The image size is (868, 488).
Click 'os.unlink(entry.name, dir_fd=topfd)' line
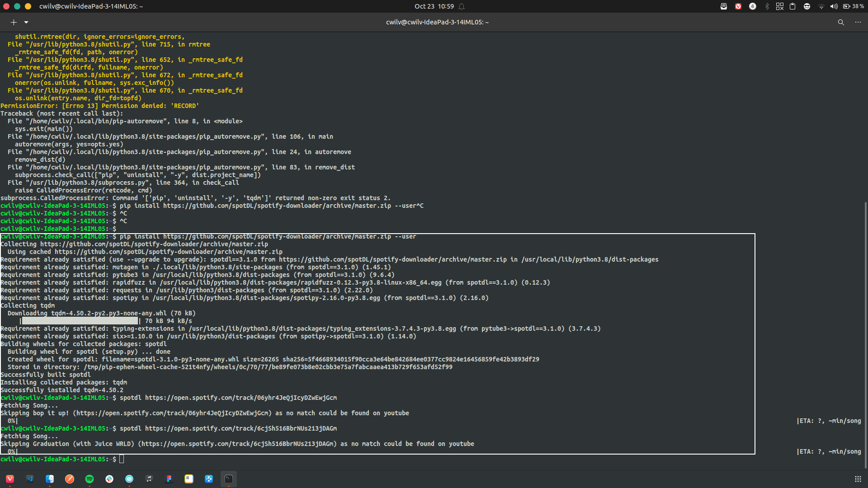(78, 98)
